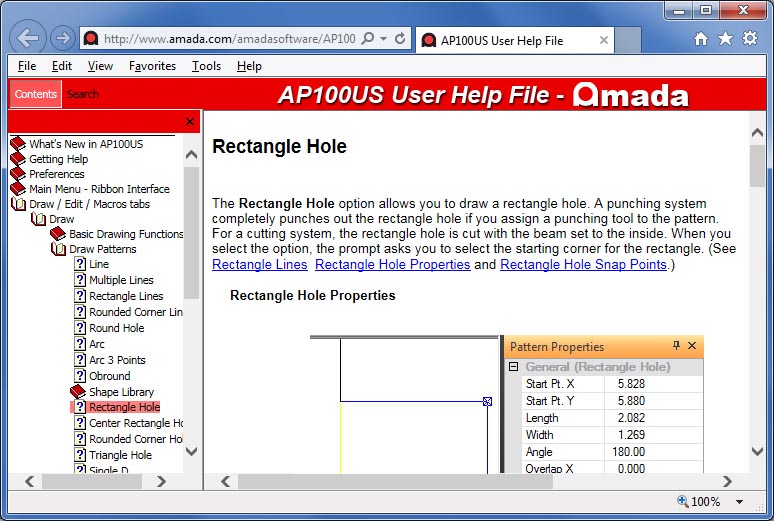The image size is (774, 521).
Task: Click the address bar search magnifier icon
Action: 368,38
